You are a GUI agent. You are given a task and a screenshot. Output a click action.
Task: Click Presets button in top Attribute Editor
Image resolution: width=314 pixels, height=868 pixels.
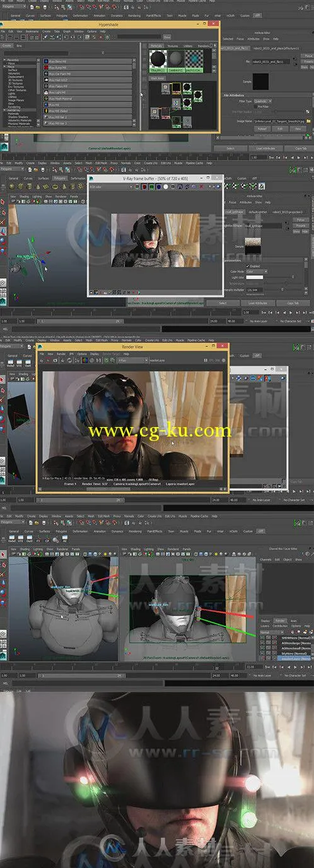point(307,62)
